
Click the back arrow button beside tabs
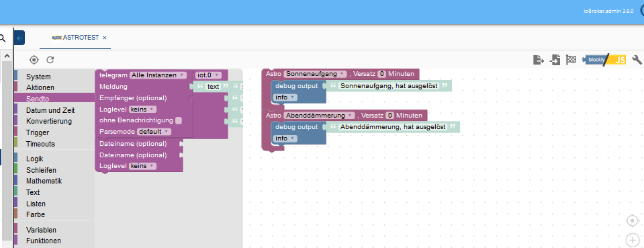pyautogui.click(x=19, y=38)
